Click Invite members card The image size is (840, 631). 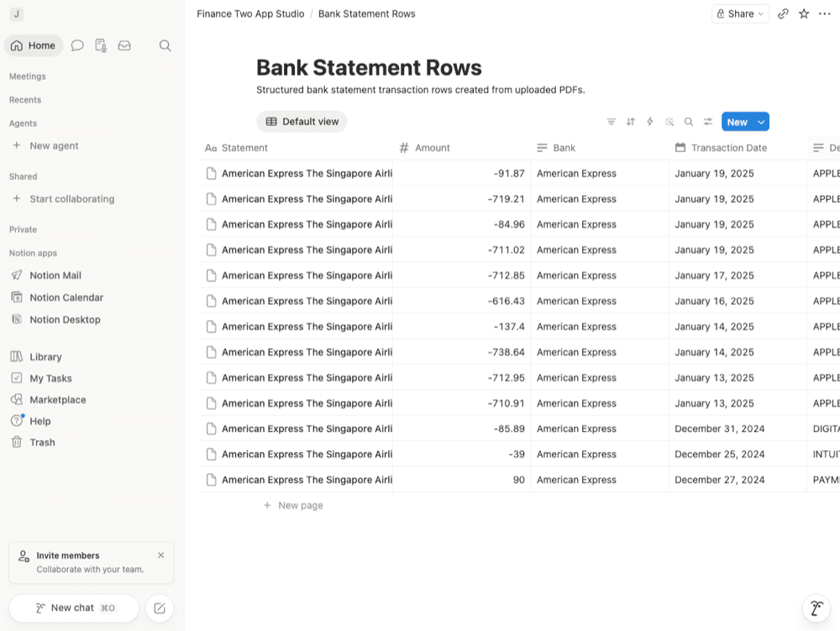click(x=91, y=562)
